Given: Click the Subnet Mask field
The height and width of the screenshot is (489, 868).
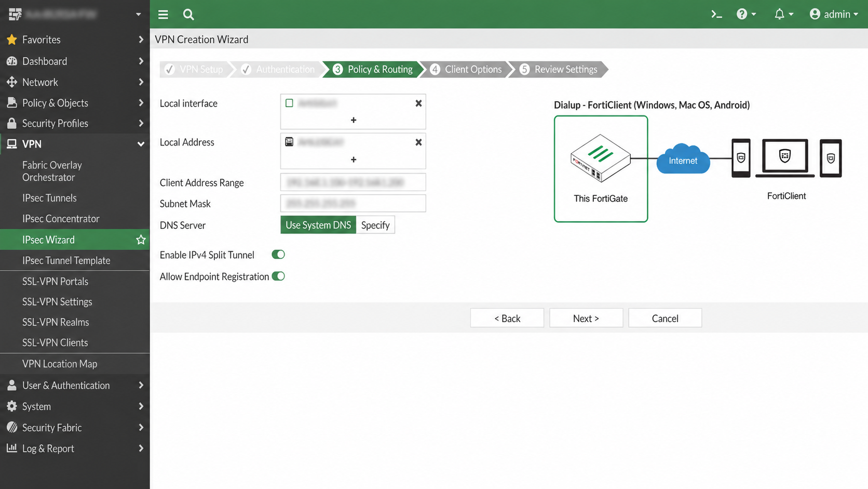Looking at the screenshot, I should (353, 203).
